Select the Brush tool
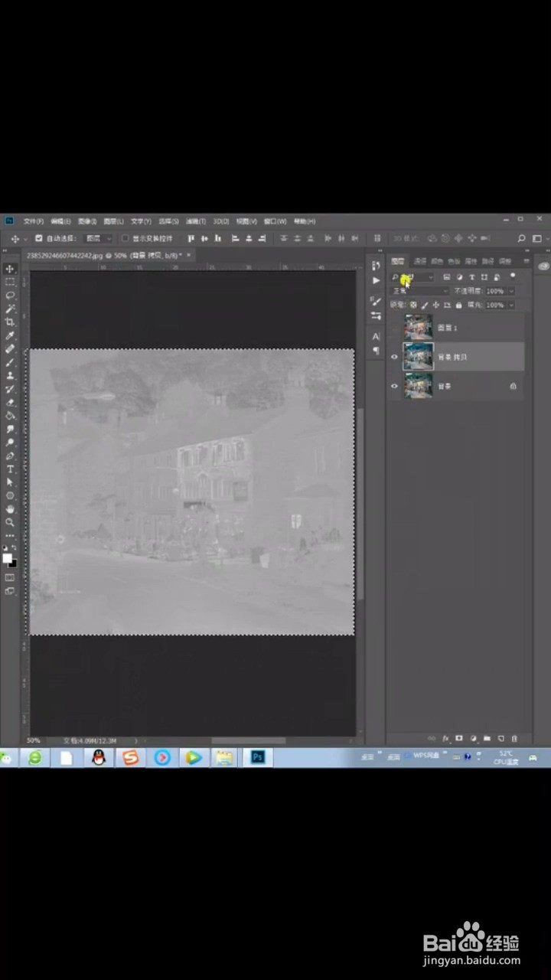This screenshot has width=551, height=980. click(x=10, y=362)
